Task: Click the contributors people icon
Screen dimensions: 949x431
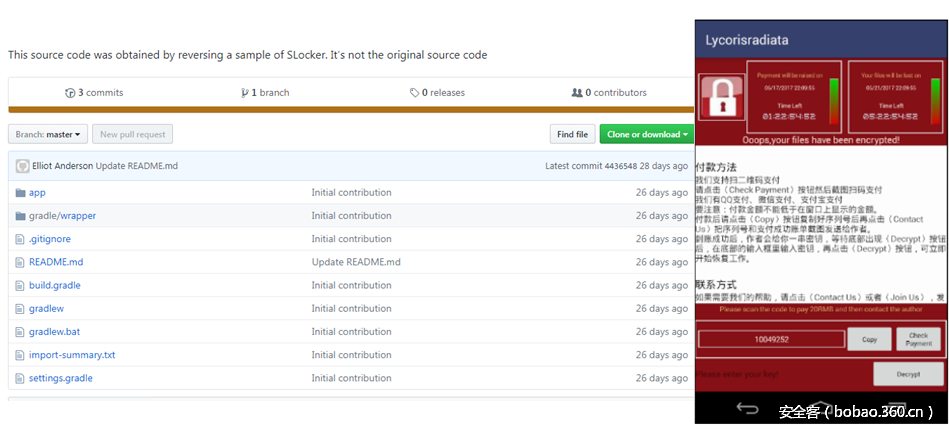Action: pos(577,93)
